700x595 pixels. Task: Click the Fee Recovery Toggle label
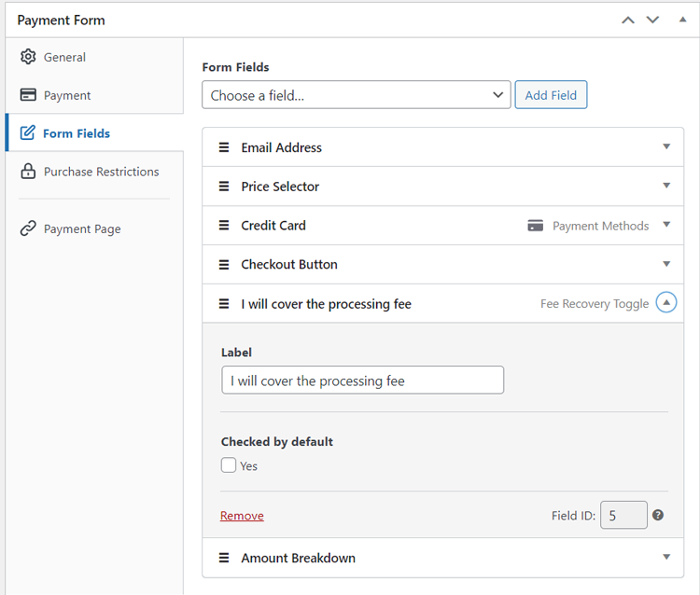coord(595,304)
